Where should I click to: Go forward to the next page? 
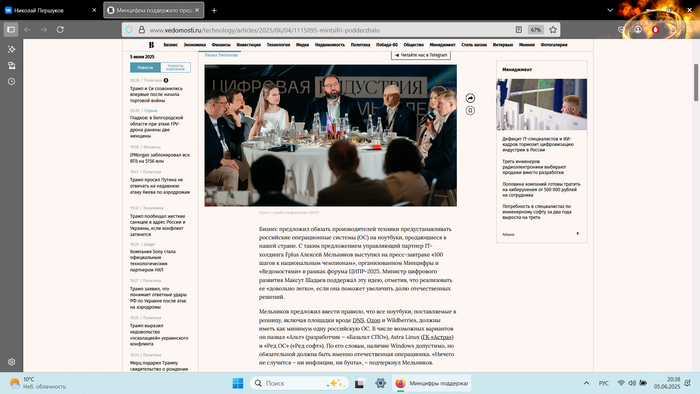pos(44,29)
